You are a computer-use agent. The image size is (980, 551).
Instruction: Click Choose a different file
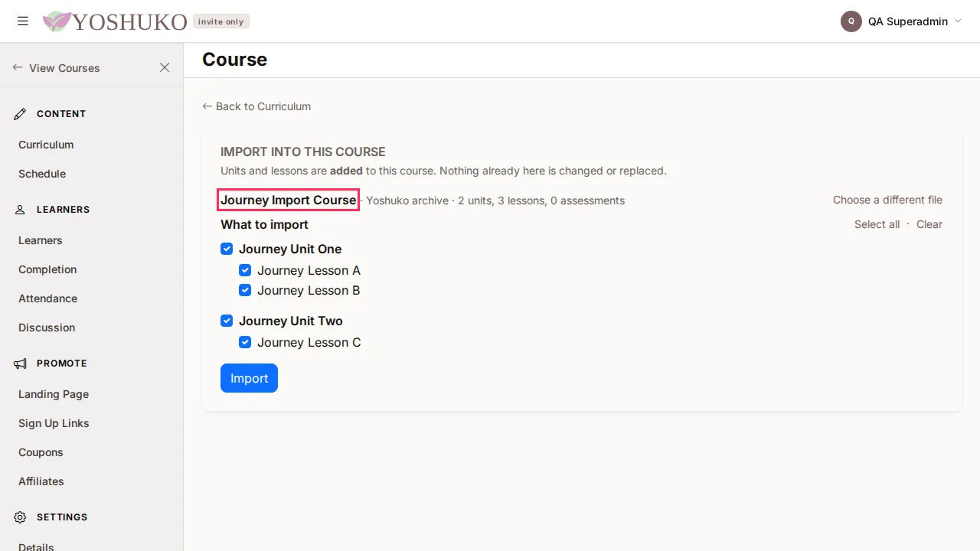coord(887,200)
